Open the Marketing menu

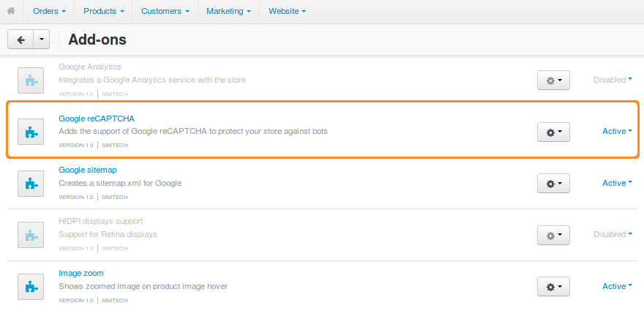pos(229,12)
